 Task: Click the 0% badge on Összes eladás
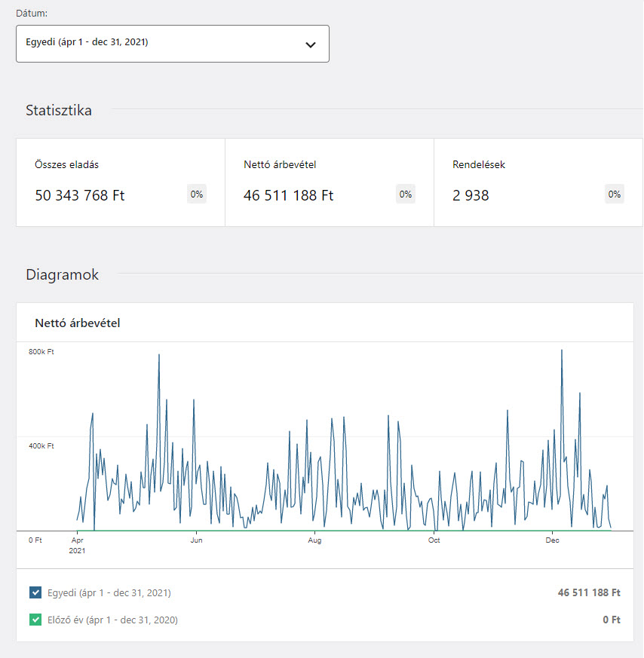[x=197, y=194]
